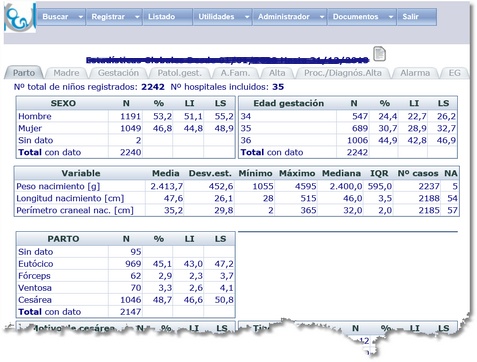Click the PARTO table header
This screenshot has height=362, width=477.
pyautogui.click(x=63, y=239)
